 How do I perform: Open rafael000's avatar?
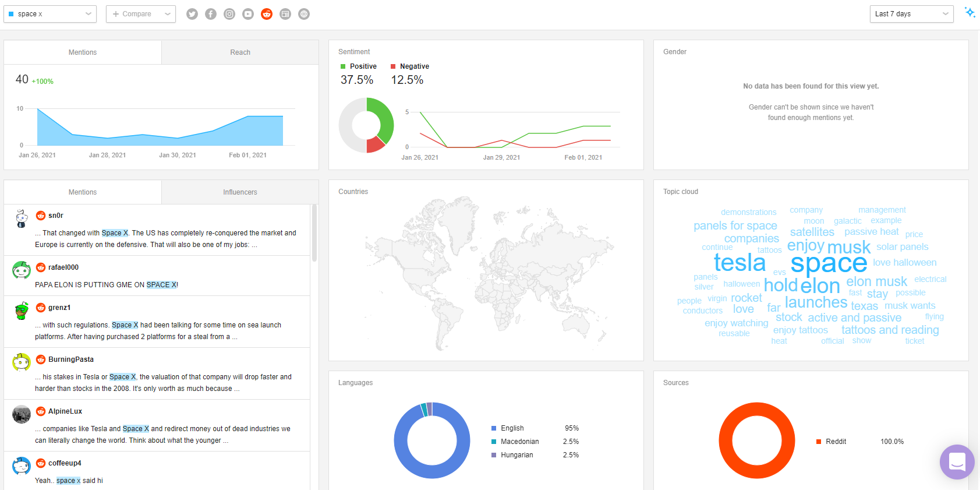click(22, 270)
